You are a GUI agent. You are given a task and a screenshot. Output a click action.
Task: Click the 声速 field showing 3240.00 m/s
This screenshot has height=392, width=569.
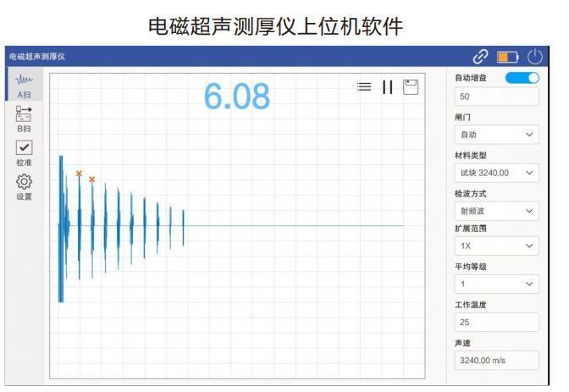pos(496,361)
